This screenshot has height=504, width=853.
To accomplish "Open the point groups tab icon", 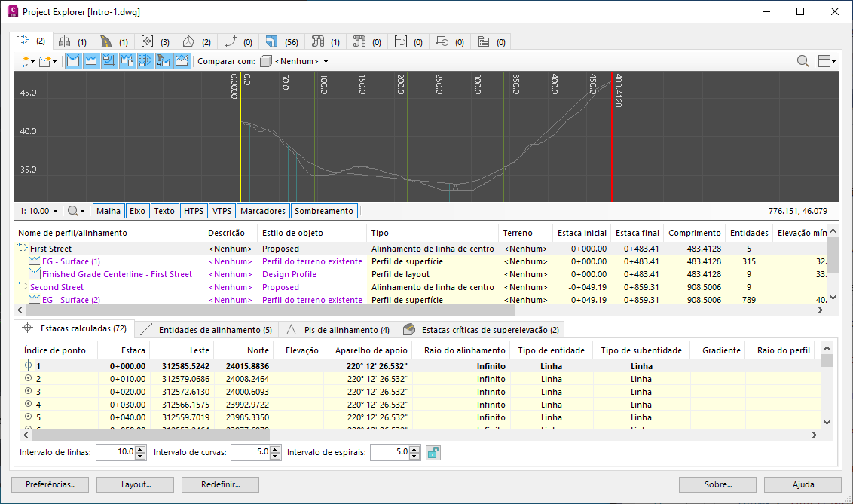I will [x=155, y=41].
